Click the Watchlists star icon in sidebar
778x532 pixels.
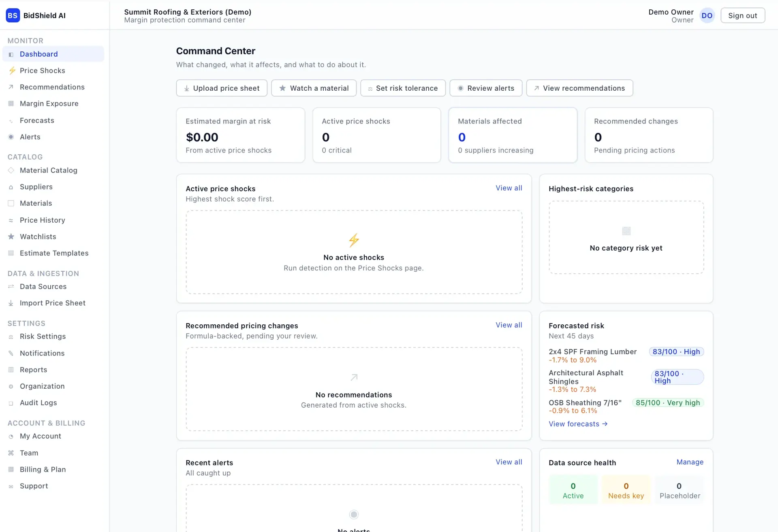(11, 236)
